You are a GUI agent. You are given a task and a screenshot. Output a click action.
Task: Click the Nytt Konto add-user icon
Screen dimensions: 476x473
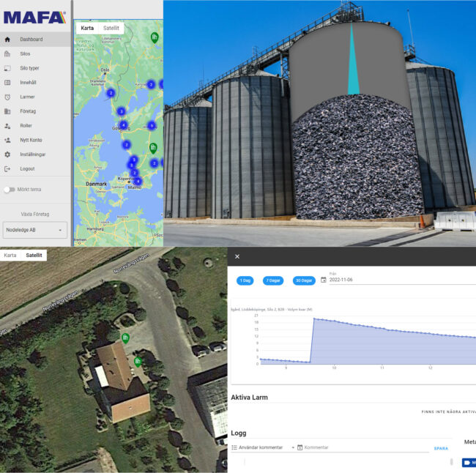pos(7,140)
